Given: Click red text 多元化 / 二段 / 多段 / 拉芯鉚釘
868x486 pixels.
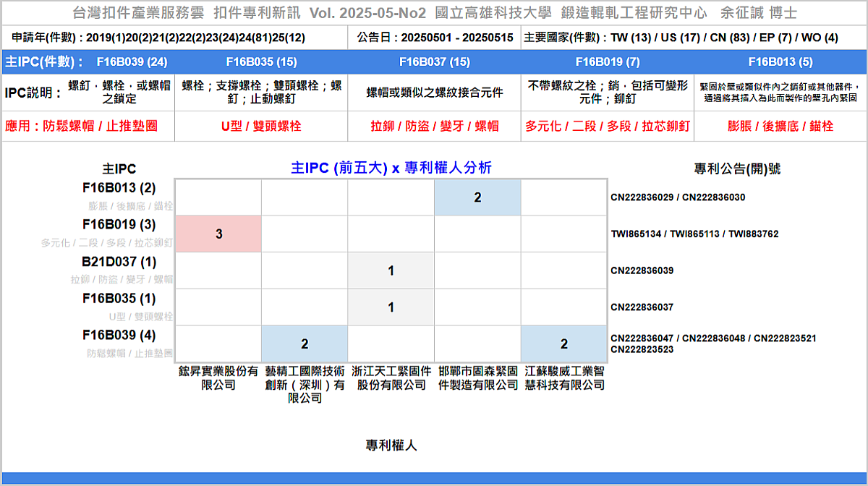Looking at the screenshot, I should [608, 127].
